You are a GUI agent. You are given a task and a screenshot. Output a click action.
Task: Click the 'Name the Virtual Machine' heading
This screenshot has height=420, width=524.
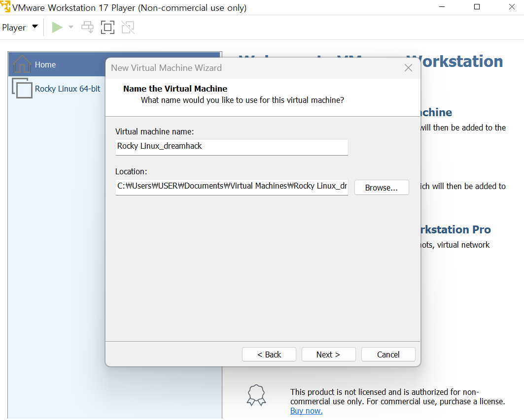[x=175, y=89]
